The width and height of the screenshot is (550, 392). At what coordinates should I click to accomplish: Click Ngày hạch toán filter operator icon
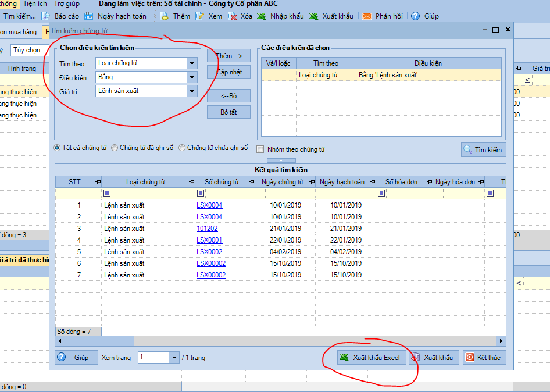click(x=320, y=193)
